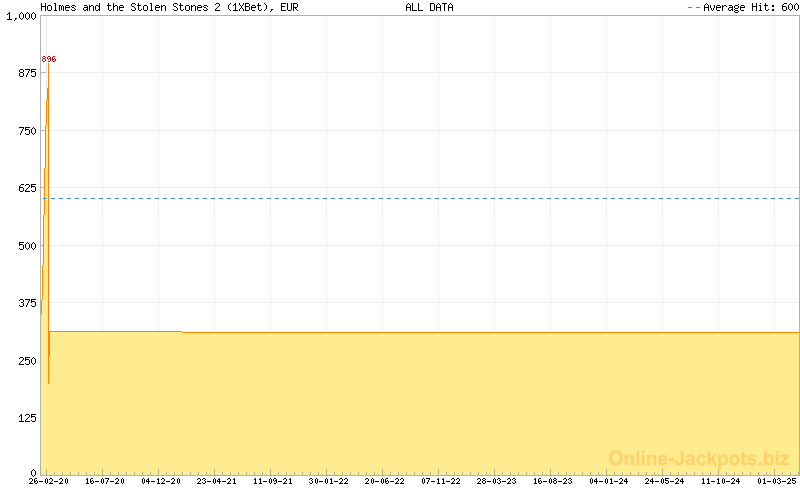This screenshot has height=490, width=800.
Task: Click the 26-02-20 date on x-axis
Action: coord(49,481)
